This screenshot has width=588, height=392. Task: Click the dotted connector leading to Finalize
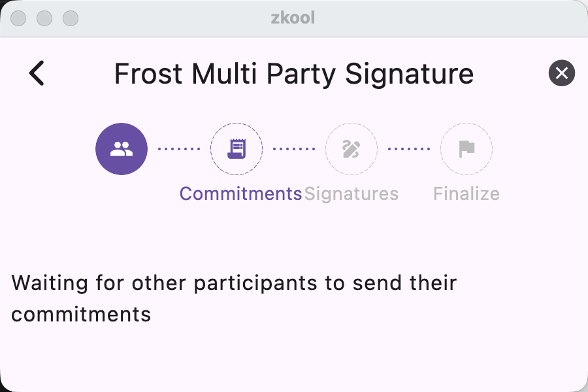pyautogui.click(x=409, y=149)
